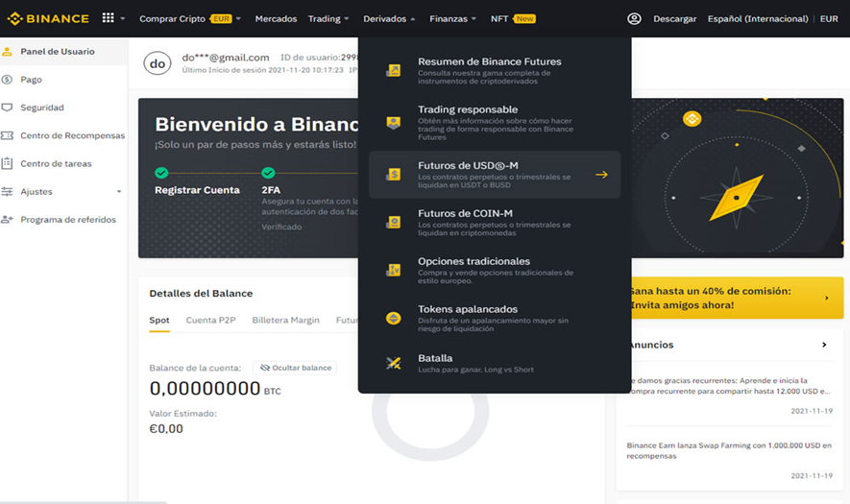Click the 'do' account avatar circle
Screen dimensions: 850x504
click(158, 64)
